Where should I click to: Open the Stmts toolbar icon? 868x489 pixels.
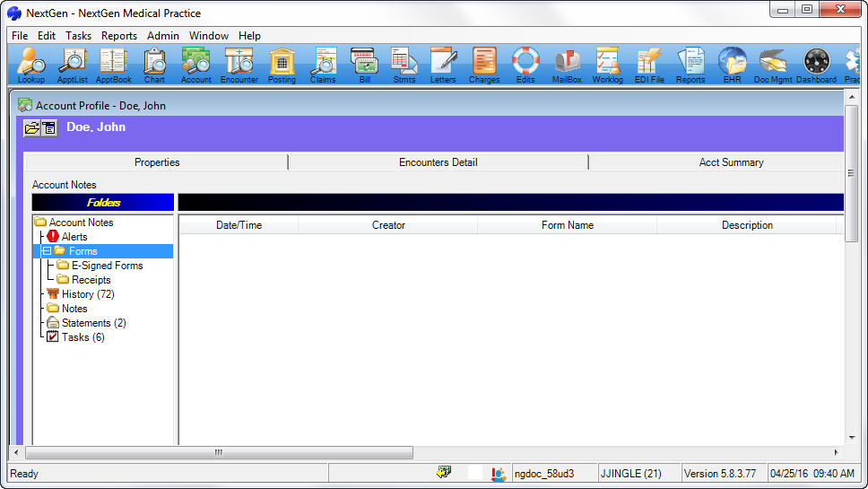tap(404, 65)
